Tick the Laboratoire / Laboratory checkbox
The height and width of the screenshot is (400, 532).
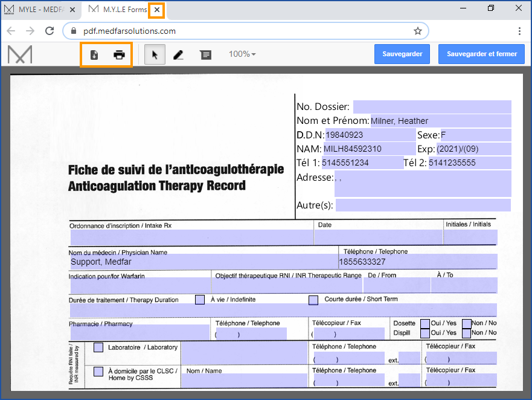click(x=98, y=347)
